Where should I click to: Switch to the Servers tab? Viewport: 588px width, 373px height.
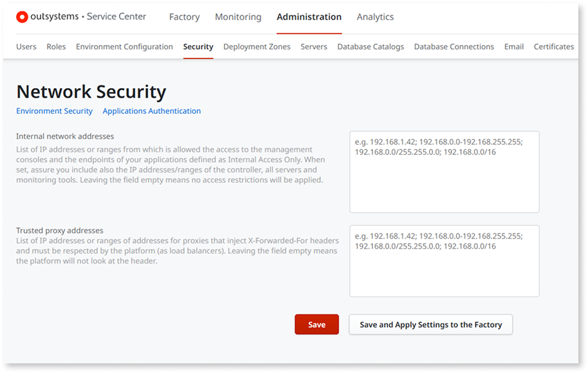(314, 46)
